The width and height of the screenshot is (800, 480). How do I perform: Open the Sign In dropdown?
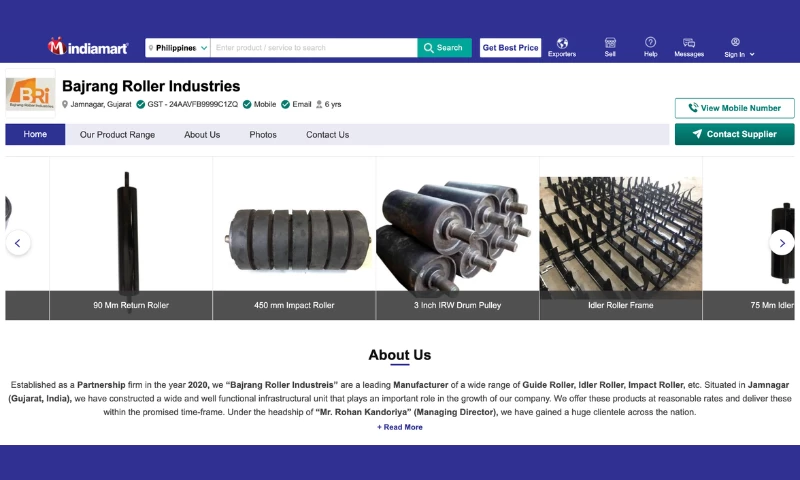pos(738,48)
